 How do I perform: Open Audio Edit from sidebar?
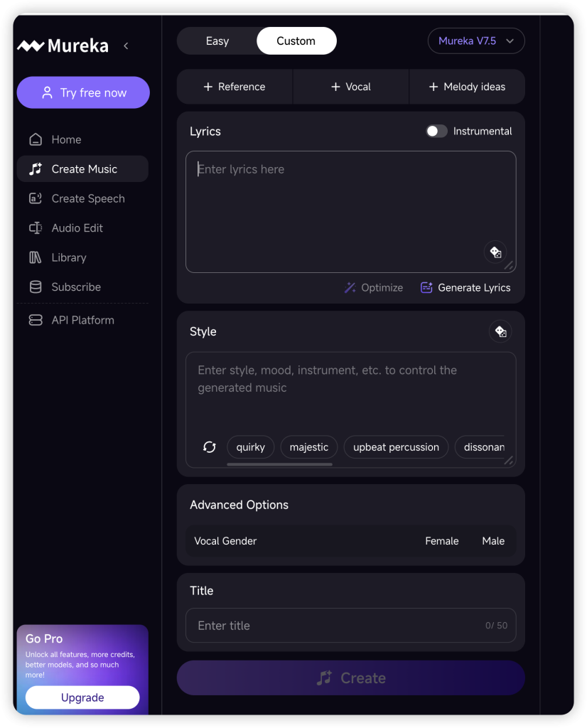[x=77, y=228]
